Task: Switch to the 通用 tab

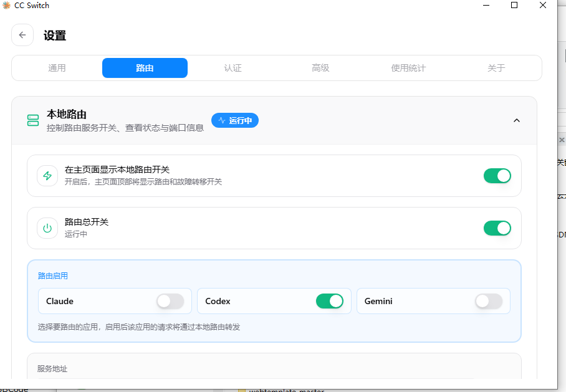Action: point(57,68)
